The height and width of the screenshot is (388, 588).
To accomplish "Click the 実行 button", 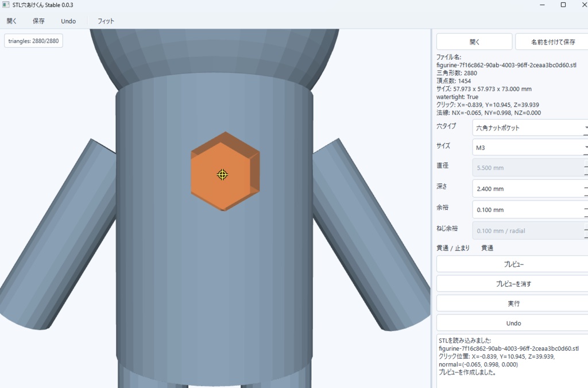I will (513, 303).
